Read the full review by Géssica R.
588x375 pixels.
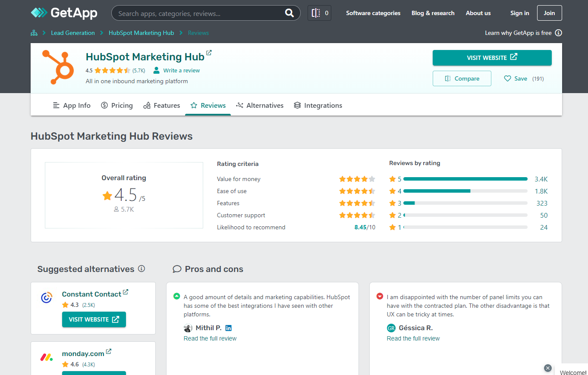tap(413, 338)
